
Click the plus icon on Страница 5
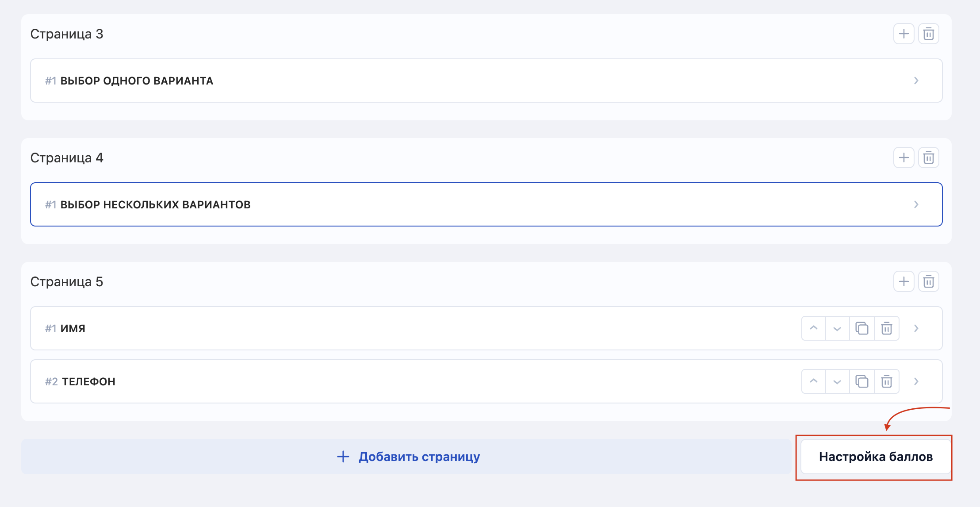pyautogui.click(x=904, y=282)
